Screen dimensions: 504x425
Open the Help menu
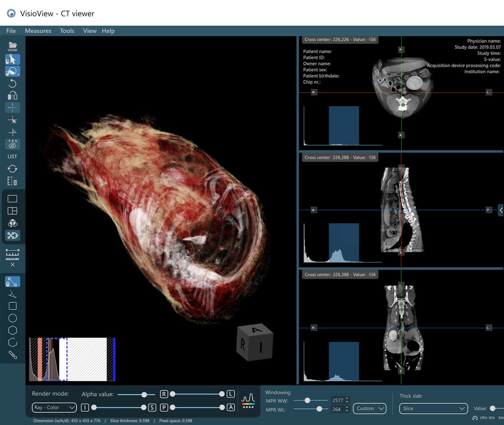108,31
